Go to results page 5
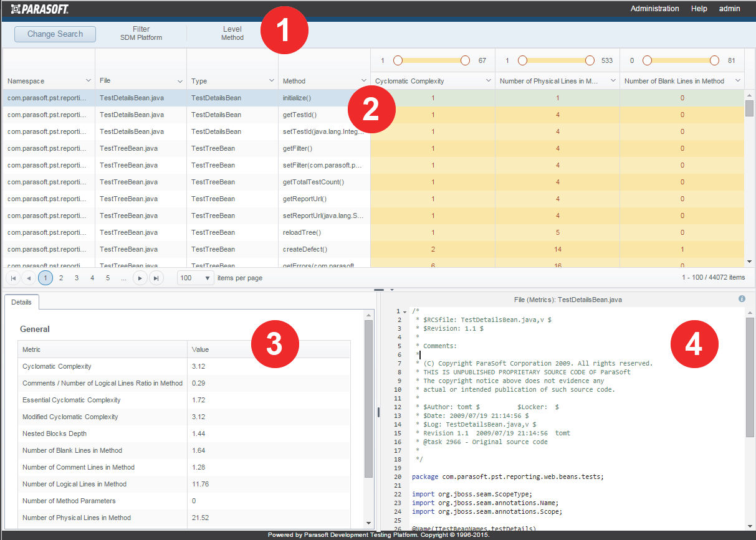Image resolution: width=756 pixels, height=540 pixels. point(108,278)
